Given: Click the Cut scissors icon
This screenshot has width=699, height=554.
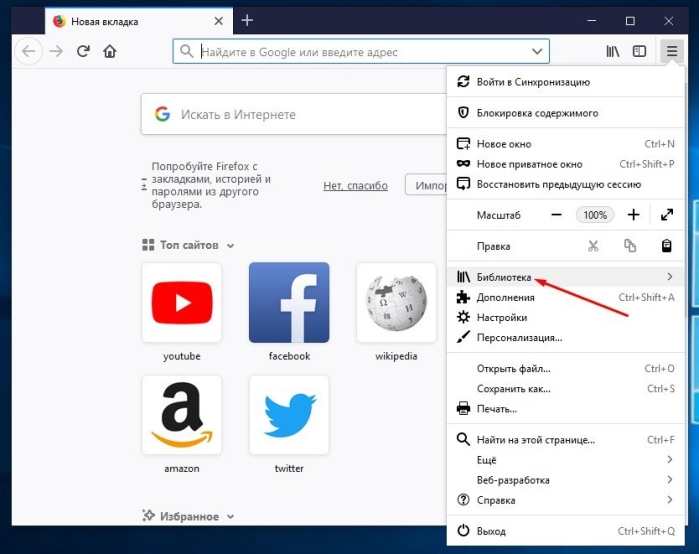Looking at the screenshot, I should 593,246.
